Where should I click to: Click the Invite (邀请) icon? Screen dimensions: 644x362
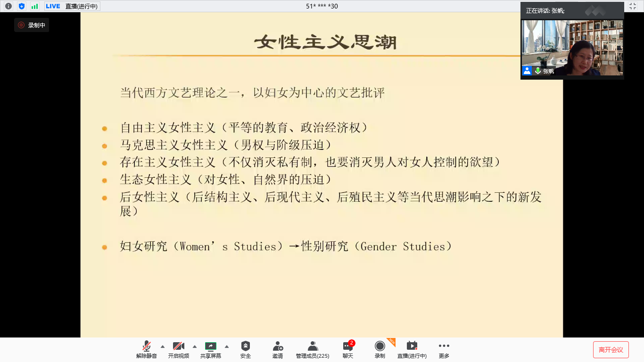point(278,349)
